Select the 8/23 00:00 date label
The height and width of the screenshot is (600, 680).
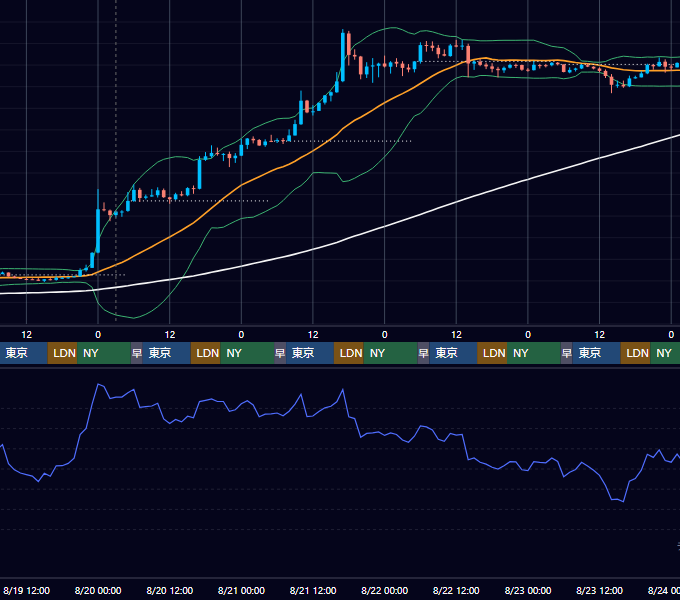[528, 590]
